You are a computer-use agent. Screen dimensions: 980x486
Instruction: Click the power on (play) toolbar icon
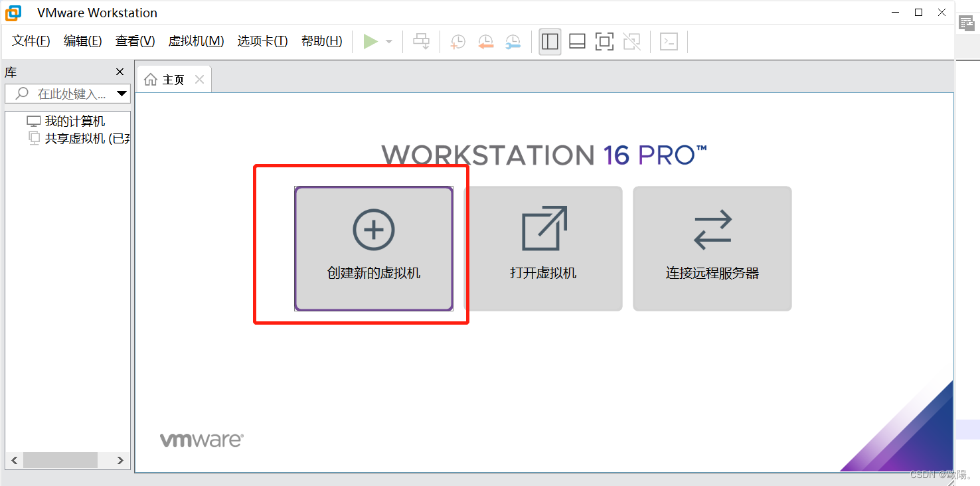(370, 42)
